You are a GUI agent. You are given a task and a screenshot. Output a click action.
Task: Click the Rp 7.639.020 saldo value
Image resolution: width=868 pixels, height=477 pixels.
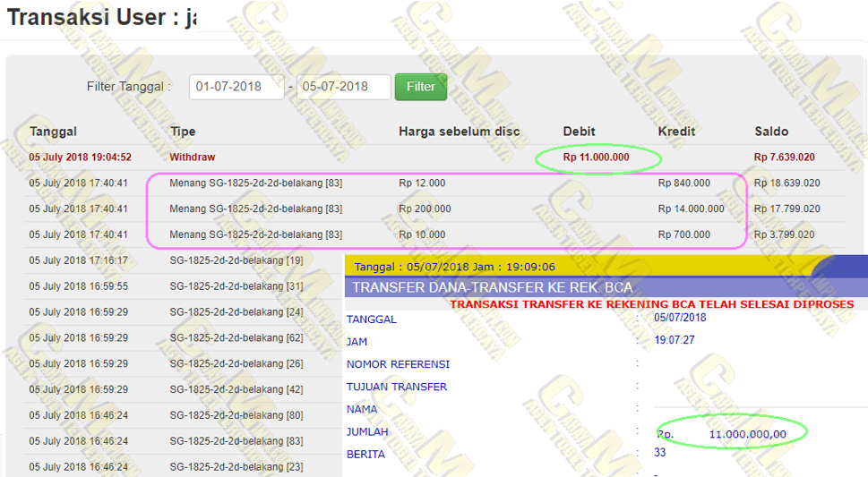784,158
